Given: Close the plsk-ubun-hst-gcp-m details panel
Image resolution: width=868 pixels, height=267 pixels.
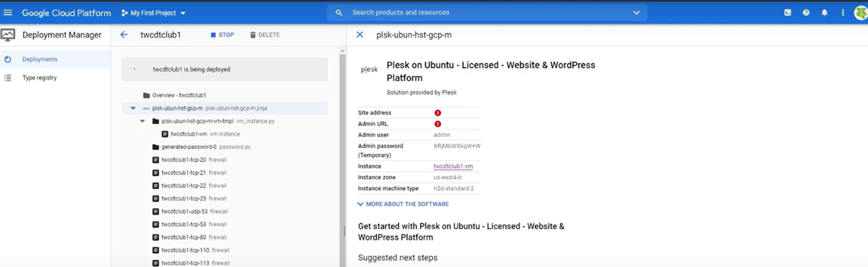Looking at the screenshot, I should [360, 35].
